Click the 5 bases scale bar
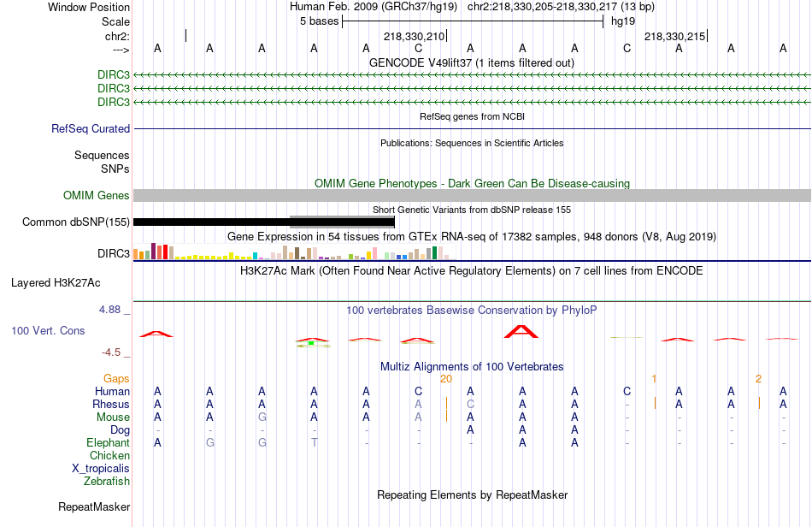The height and width of the screenshot is (527, 812). pyautogui.click(x=473, y=21)
